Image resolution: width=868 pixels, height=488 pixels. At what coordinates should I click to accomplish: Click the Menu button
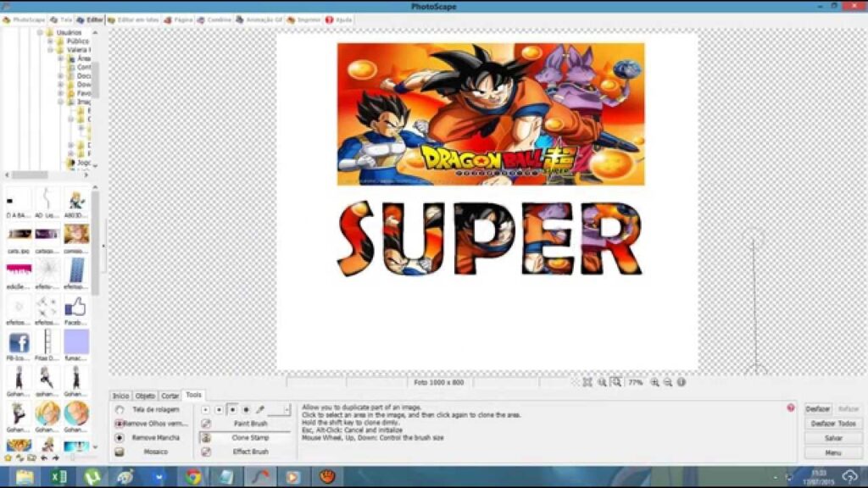pyautogui.click(x=833, y=452)
